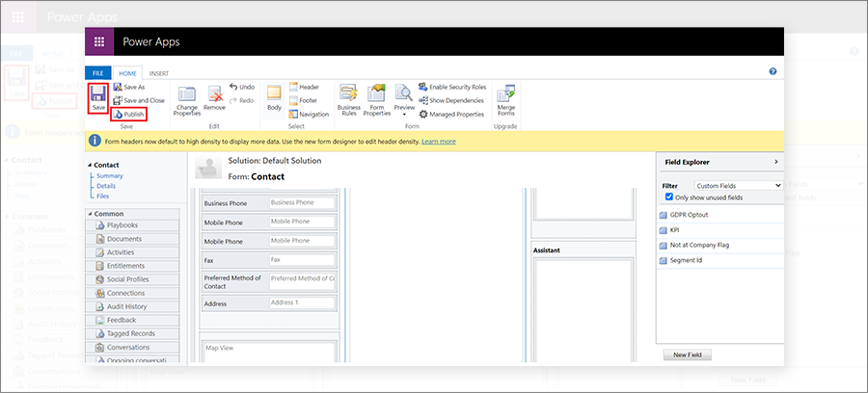Open the Power Apps app launcher waffle
The height and width of the screenshot is (393, 868).
pos(99,41)
